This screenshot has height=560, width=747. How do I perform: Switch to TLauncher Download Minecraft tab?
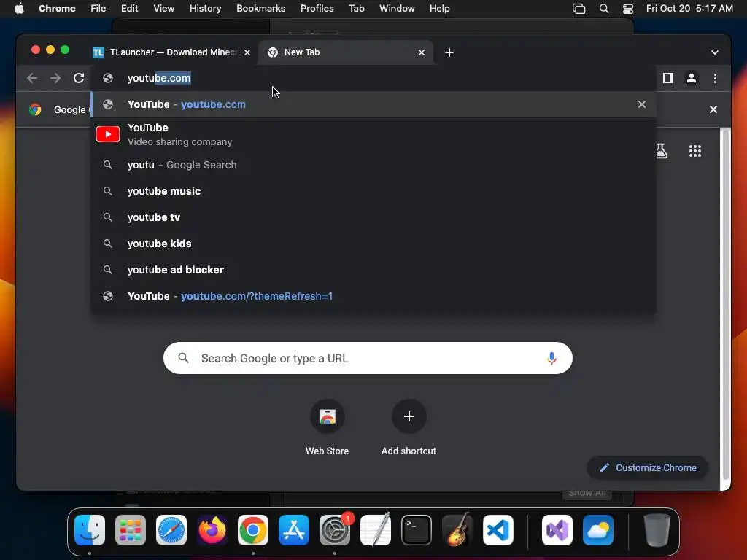click(171, 52)
